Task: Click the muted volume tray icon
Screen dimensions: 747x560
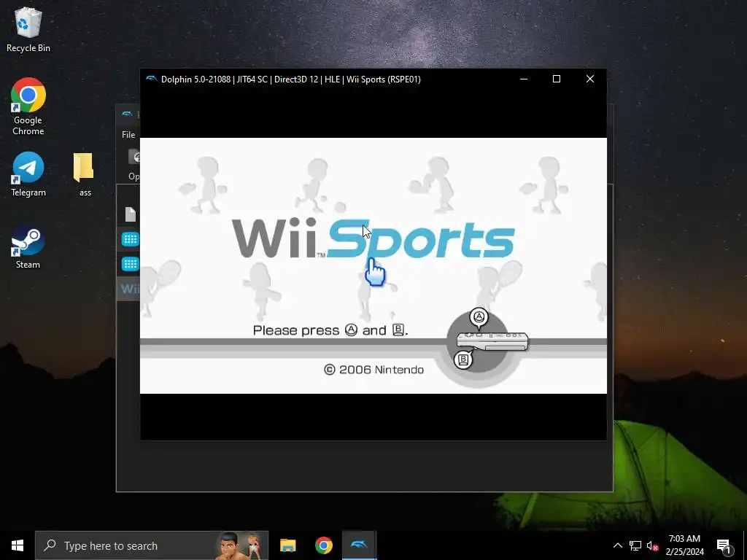Action: (x=653, y=545)
